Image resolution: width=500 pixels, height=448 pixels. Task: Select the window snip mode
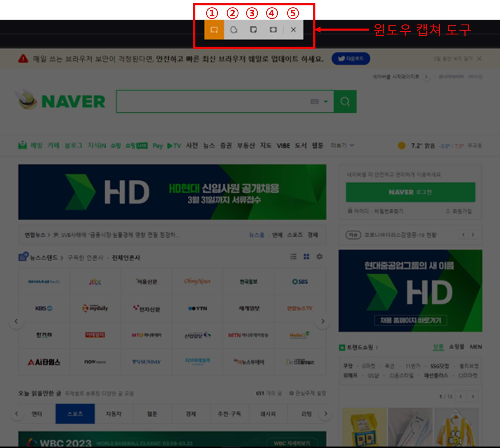(253, 30)
